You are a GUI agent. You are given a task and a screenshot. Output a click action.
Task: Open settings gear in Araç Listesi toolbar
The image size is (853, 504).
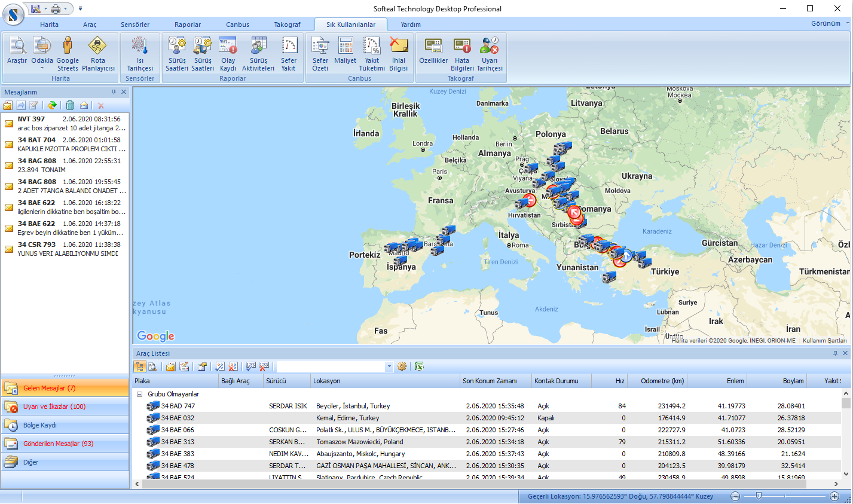click(x=402, y=366)
